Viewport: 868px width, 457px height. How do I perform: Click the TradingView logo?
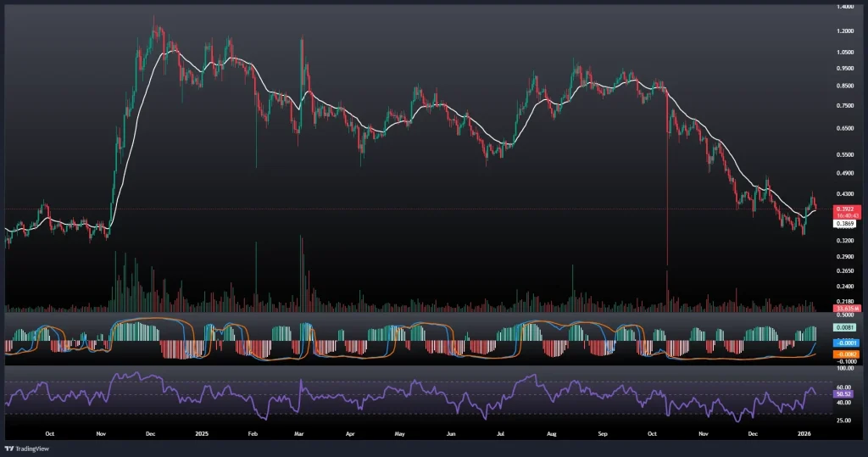[x=25, y=447]
